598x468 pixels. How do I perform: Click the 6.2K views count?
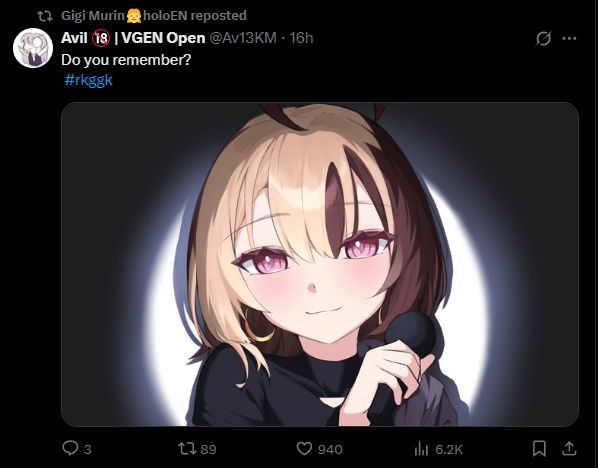[x=449, y=449]
